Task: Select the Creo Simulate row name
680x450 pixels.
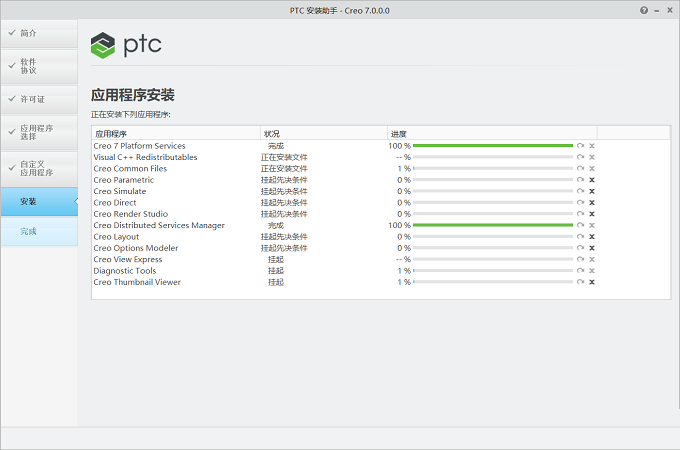Action: point(120,191)
